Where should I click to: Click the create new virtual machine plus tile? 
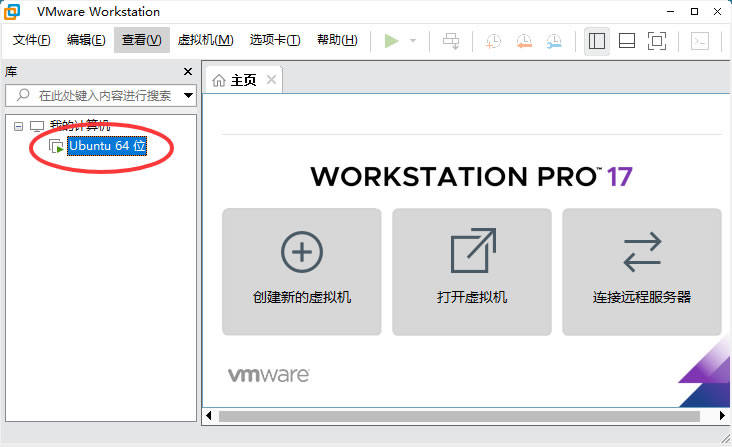(302, 271)
